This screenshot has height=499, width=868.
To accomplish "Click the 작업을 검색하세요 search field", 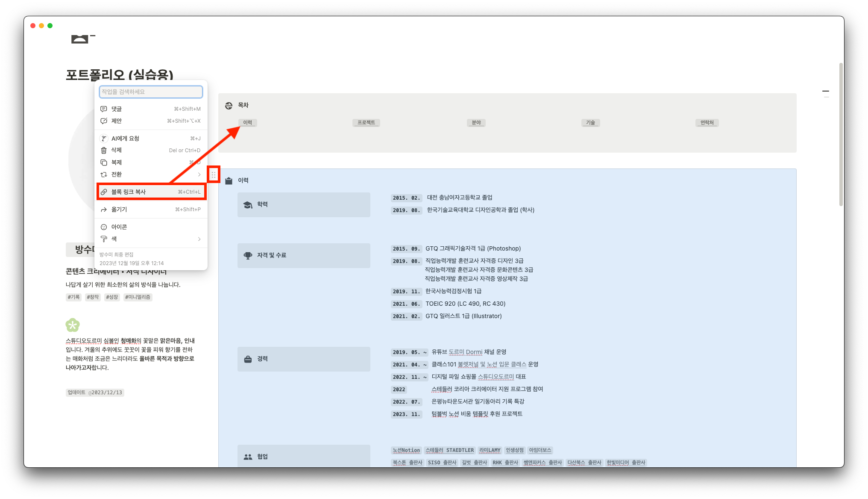I will (x=151, y=92).
